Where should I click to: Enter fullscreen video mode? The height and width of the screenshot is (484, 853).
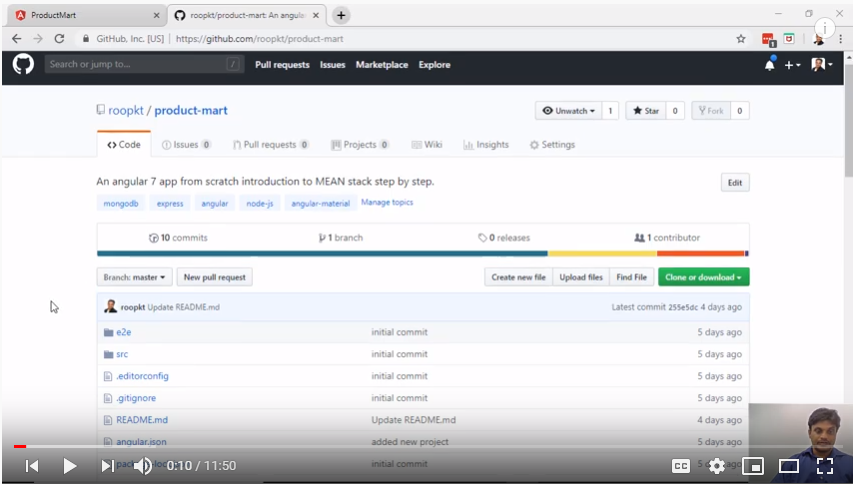coord(825,466)
